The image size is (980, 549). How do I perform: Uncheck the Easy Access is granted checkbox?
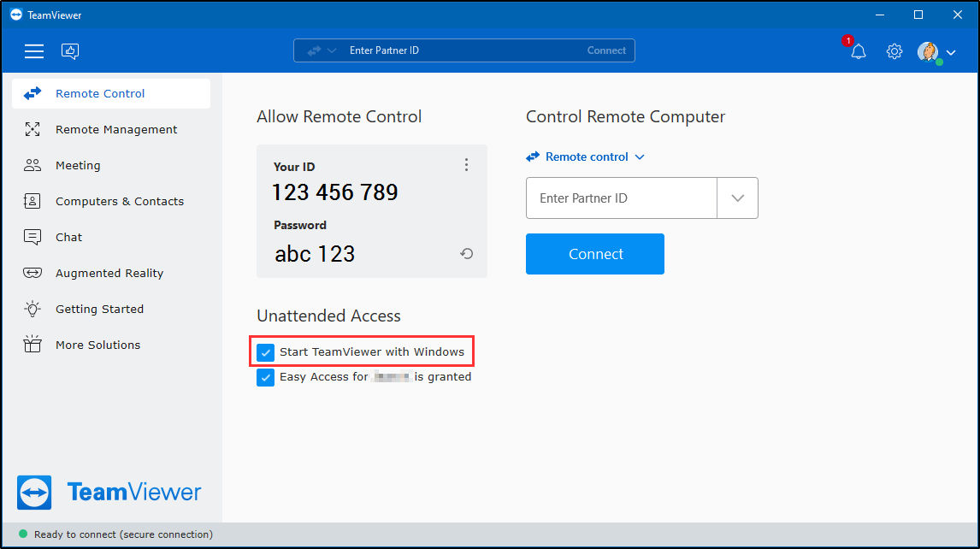click(266, 377)
